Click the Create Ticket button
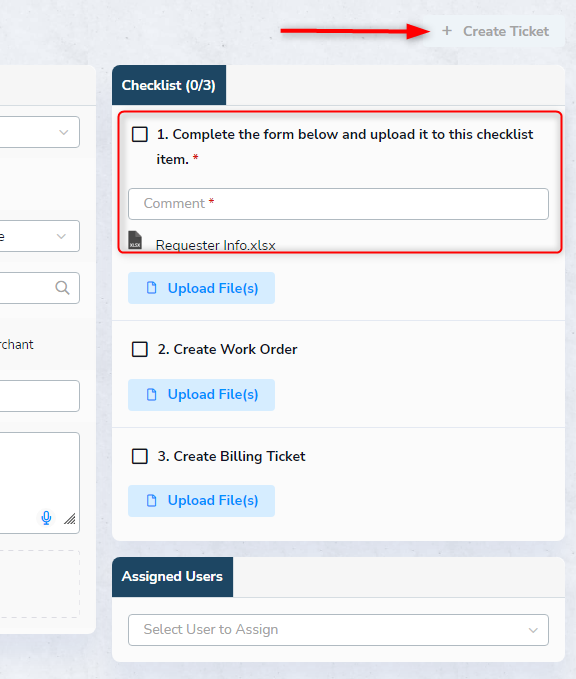Image resolution: width=576 pixels, height=679 pixels. pos(494,31)
